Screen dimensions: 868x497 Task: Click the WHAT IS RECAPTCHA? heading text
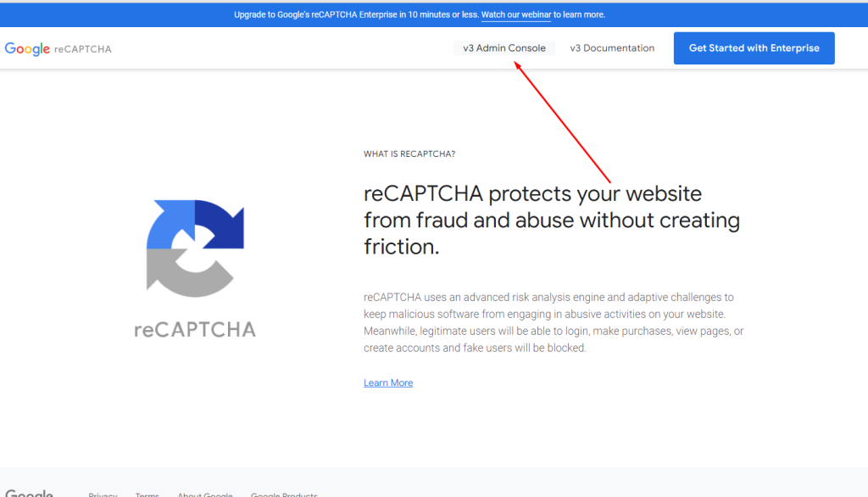pos(409,154)
